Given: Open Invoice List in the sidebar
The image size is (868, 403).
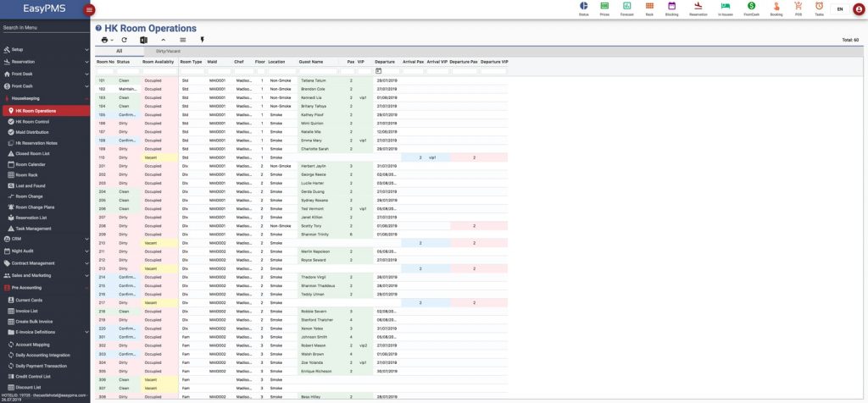Looking at the screenshot, I should [x=26, y=312].
